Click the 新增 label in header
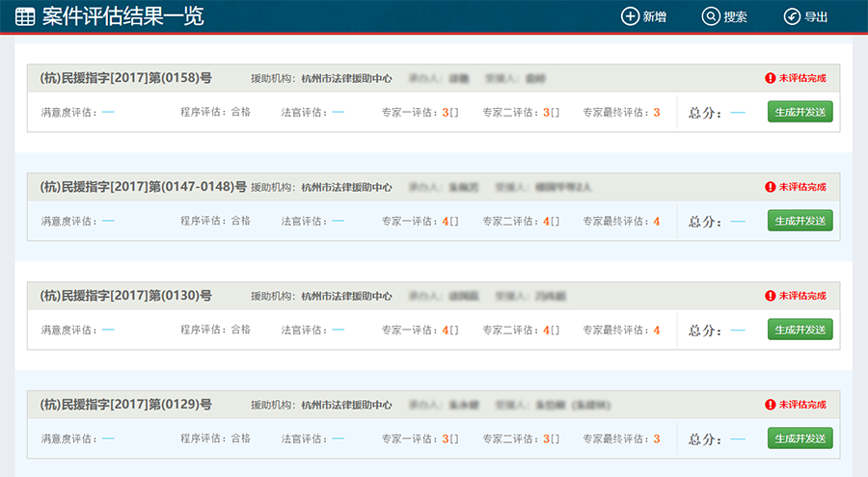The width and height of the screenshot is (868, 477). [x=654, y=17]
